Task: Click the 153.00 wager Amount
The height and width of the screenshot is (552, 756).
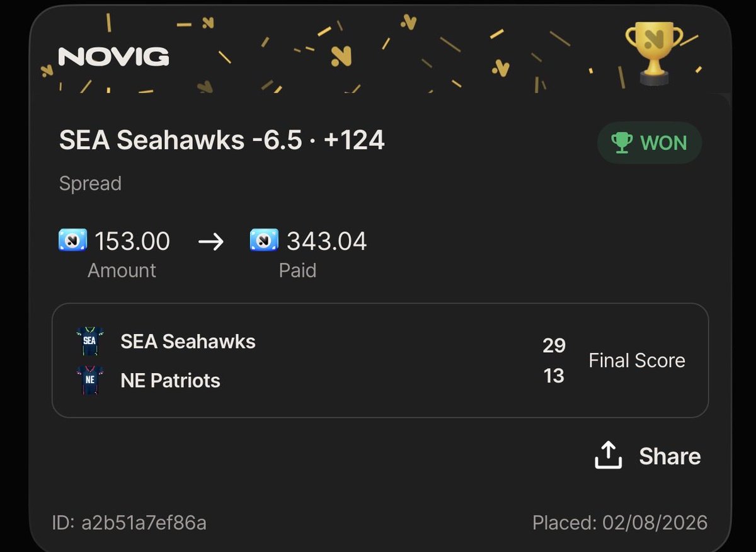Action: (x=132, y=241)
